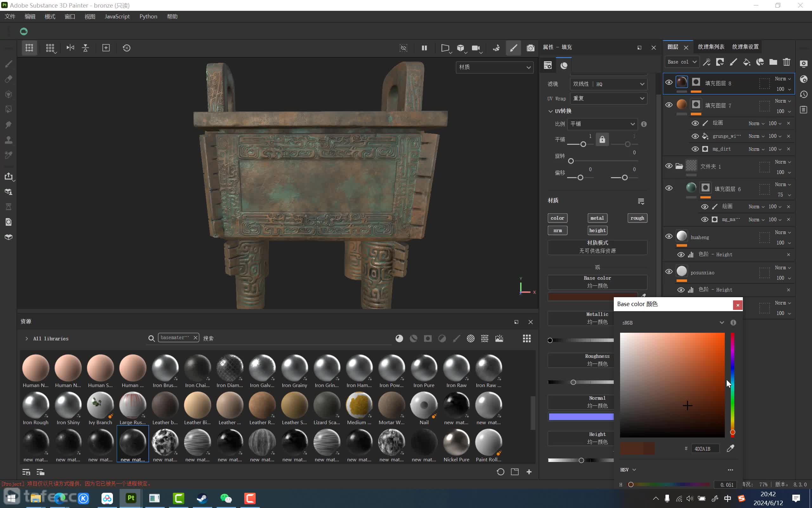Screen dimensions: 812x508
Task: Pick color with eyedropper in Base color dialog
Action: tap(730, 448)
